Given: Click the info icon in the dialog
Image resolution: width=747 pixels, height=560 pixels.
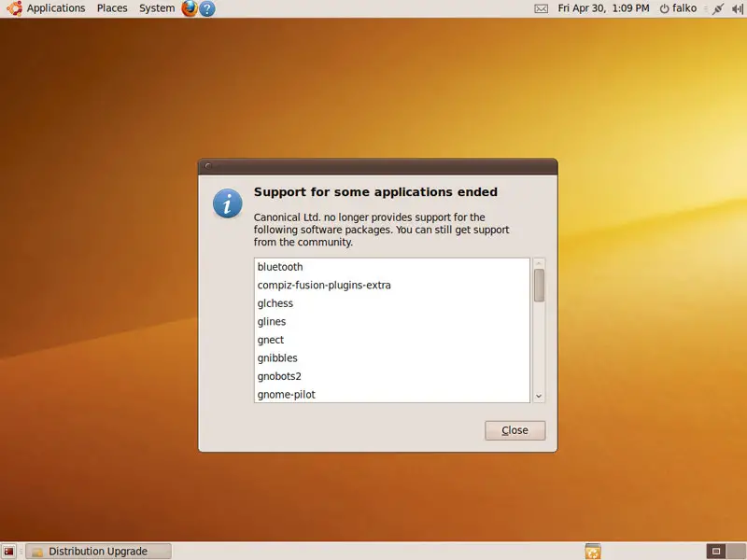Looking at the screenshot, I should [227, 203].
